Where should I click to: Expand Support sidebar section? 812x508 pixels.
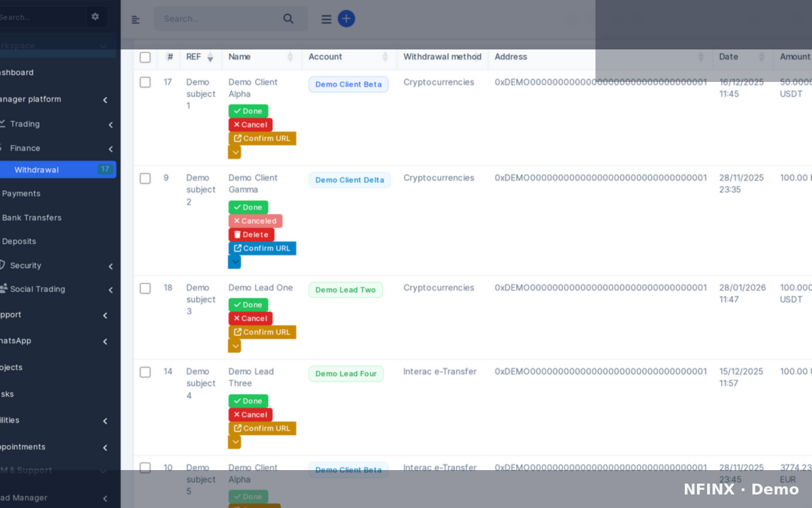click(x=105, y=316)
